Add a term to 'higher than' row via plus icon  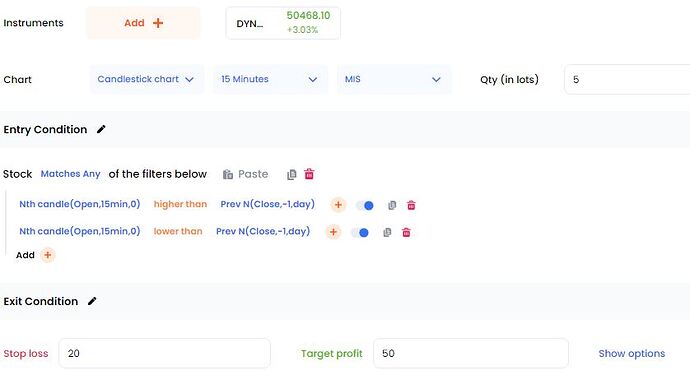tap(338, 205)
